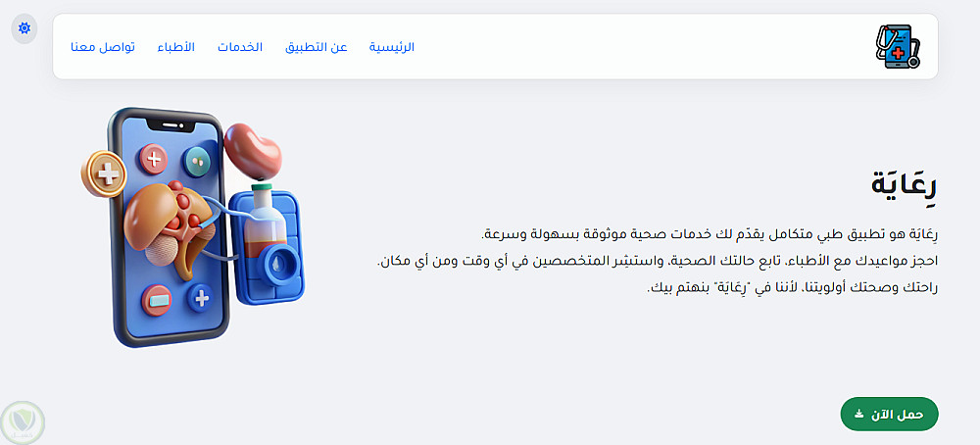The image size is (980, 445).
Task: Click the teal pills icon on phone illustration
Action: 197,162
